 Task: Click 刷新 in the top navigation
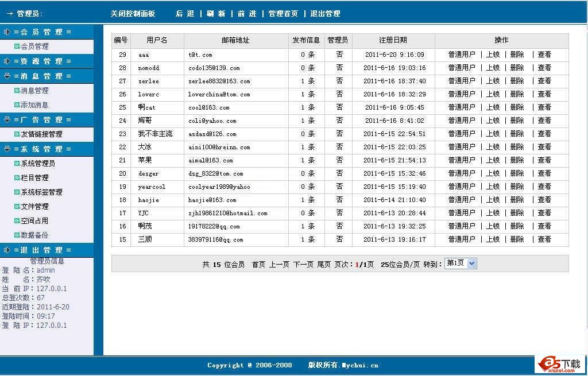pos(216,14)
